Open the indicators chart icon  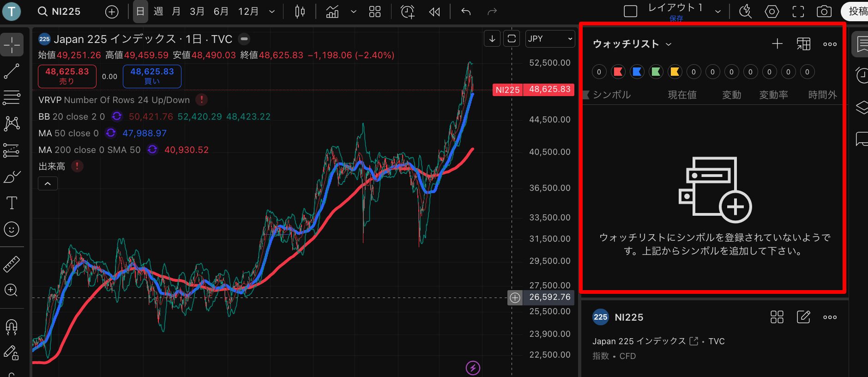[x=332, y=12]
